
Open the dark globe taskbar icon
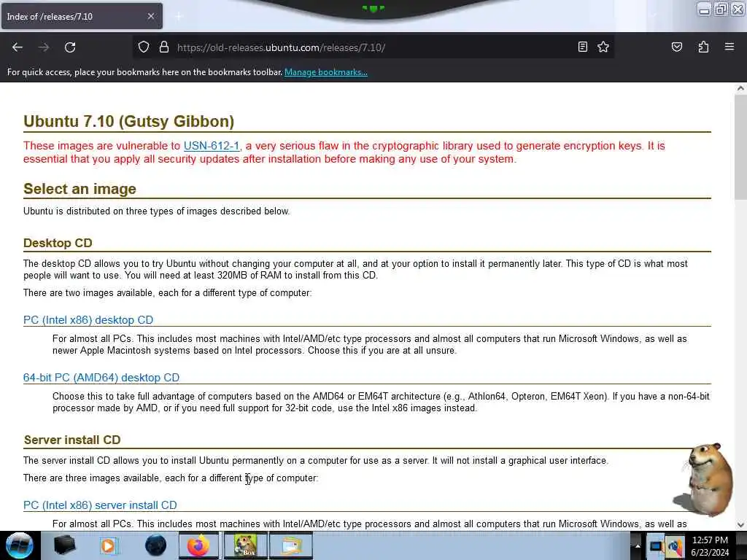tap(156, 545)
